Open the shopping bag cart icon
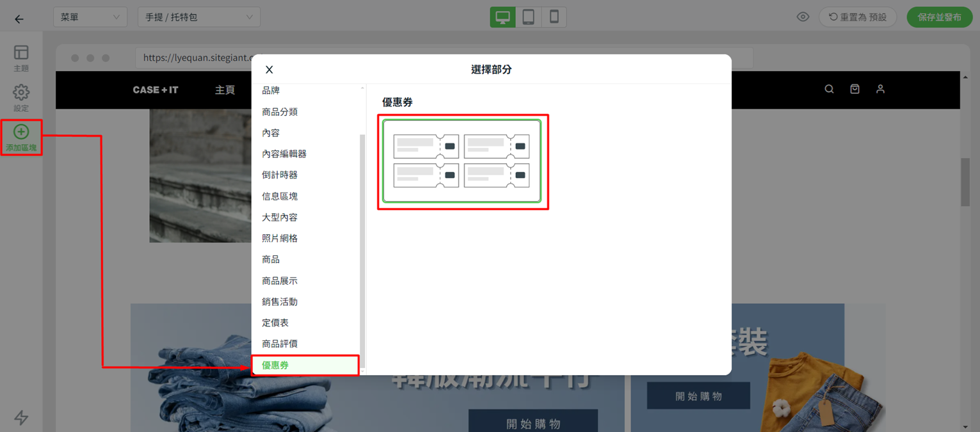The width and height of the screenshot is (980, 432). (x=855, y=89)
